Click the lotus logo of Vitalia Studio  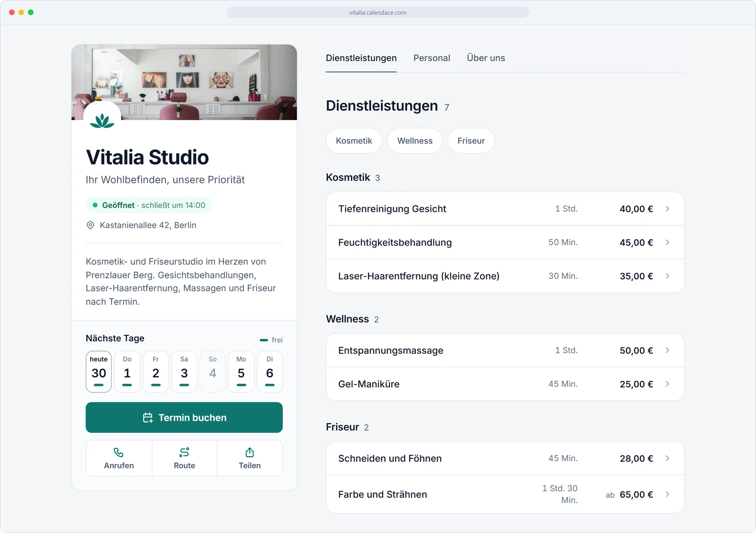point(102,120)
